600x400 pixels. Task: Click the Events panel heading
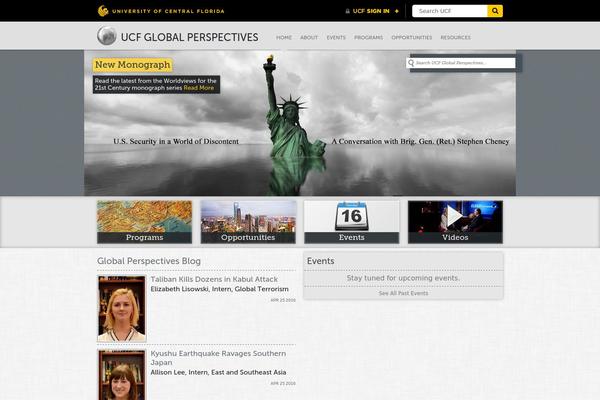(x=321, y=261)
